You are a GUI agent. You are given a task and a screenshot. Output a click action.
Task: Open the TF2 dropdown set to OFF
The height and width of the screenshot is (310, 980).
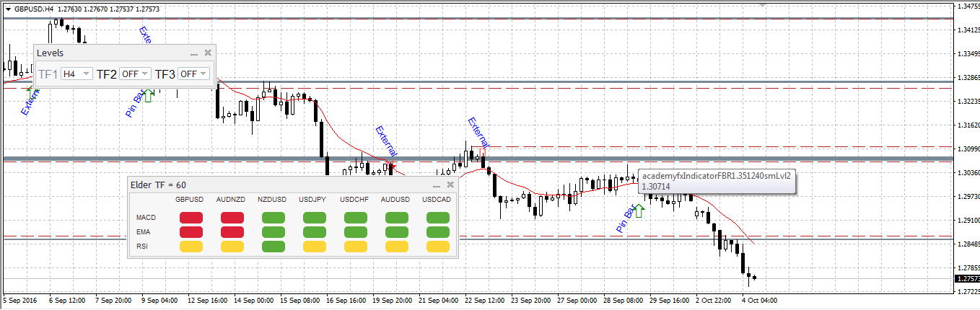136,74
